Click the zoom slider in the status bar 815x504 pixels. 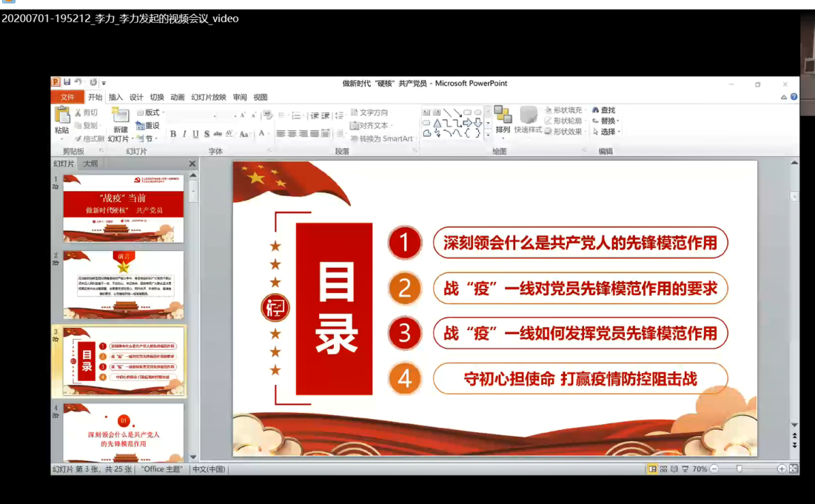[739, 469]
